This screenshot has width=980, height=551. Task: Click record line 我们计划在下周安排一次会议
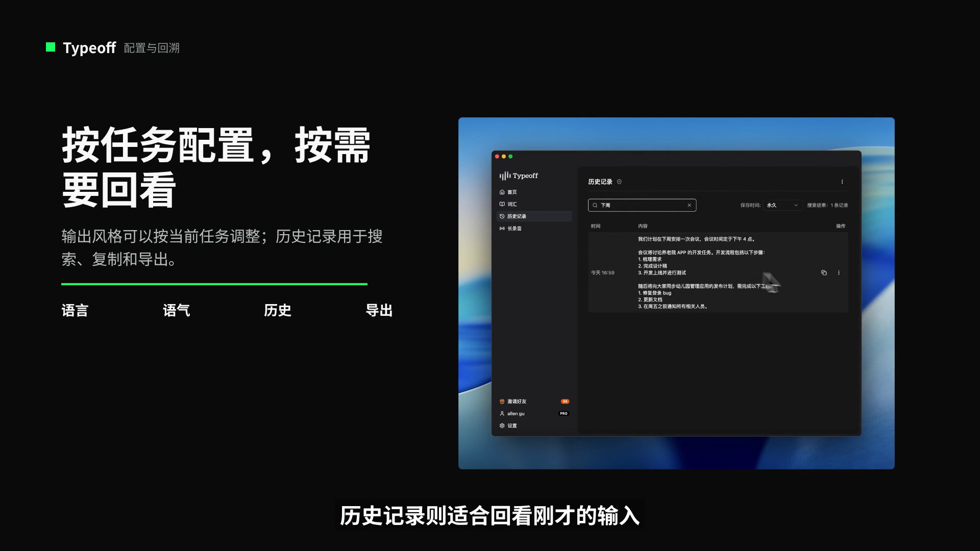pyautogui.click(x=696, y=239)
